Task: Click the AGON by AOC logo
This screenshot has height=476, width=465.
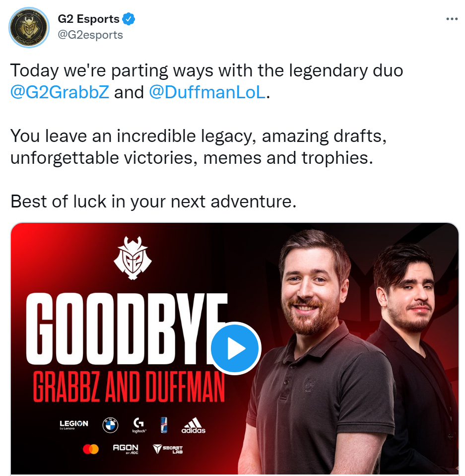Action: tap(126, 449)
